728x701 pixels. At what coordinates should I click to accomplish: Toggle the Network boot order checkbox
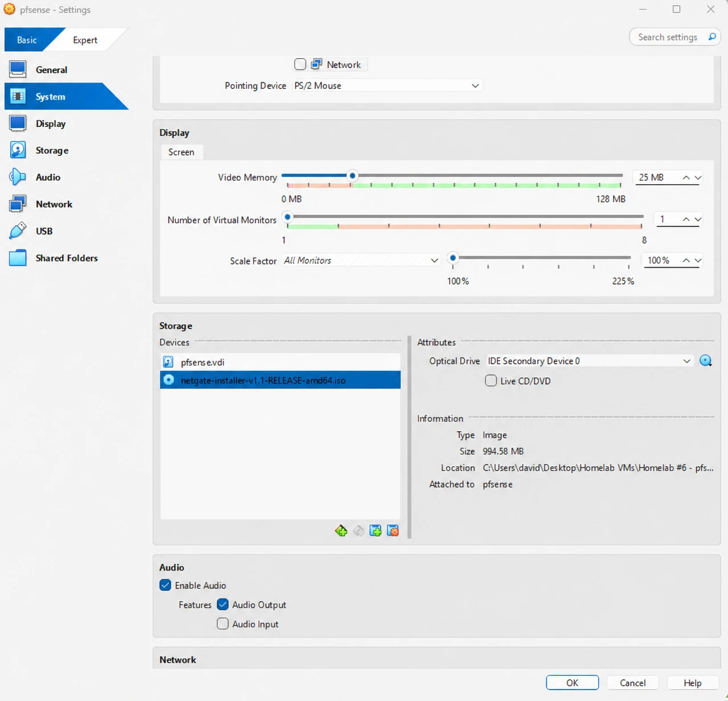tap(300, 64)
